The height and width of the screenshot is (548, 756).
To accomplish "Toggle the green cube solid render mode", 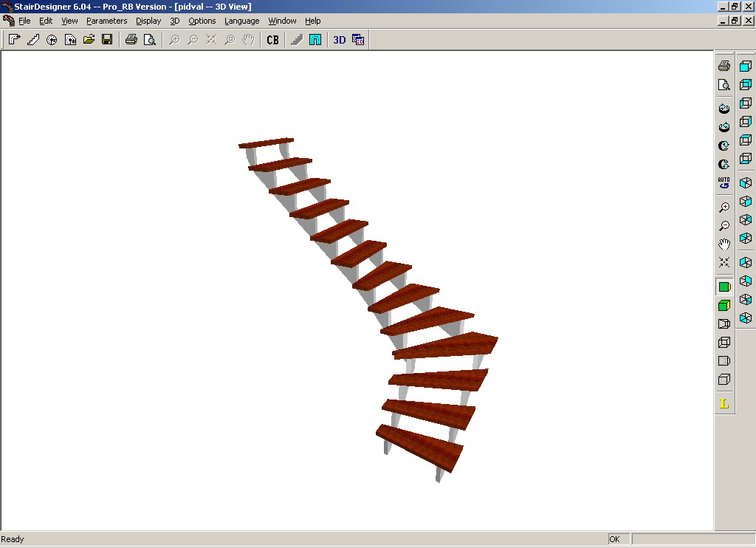I will (x=724, y=305).
